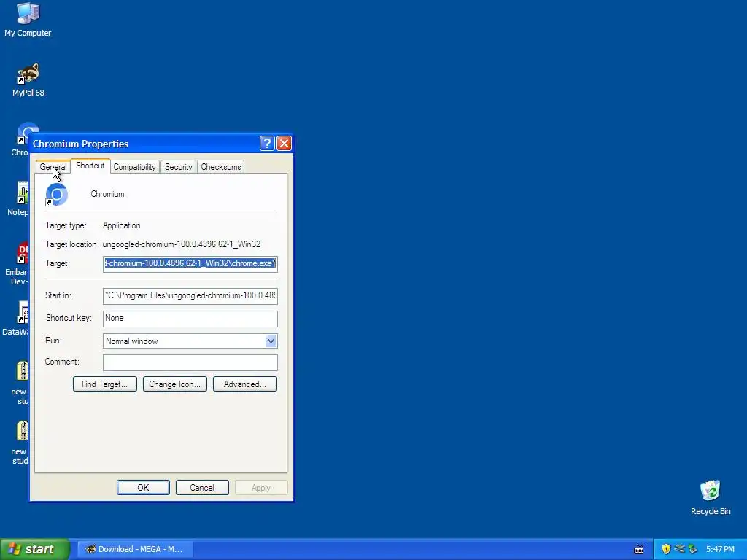Click the network connection tray icon
The image size is (747, 560).
point(679,549)
